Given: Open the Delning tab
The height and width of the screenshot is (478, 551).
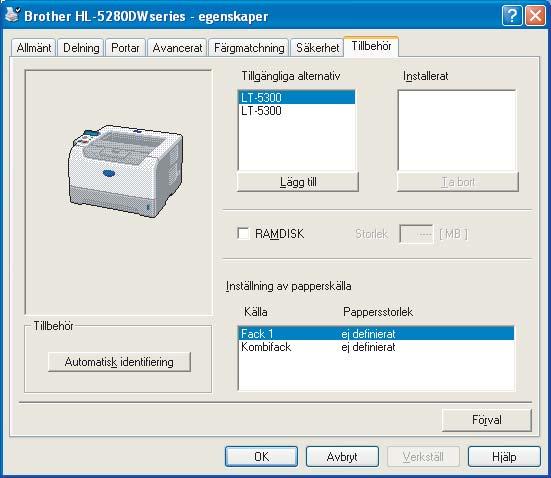Looking at the screenshot, I should [x=81, y=48].
